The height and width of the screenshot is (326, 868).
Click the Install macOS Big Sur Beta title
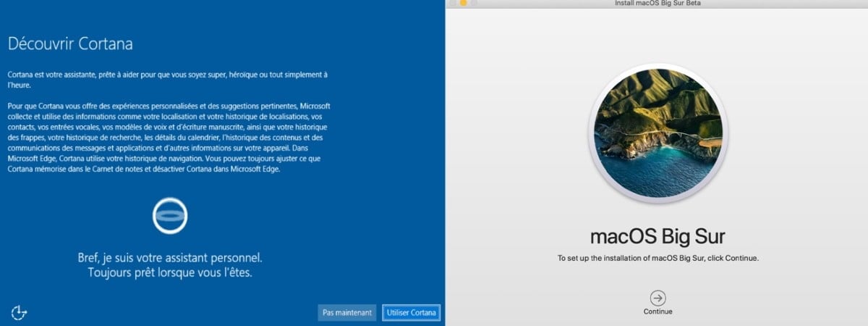tap(656, 4)
